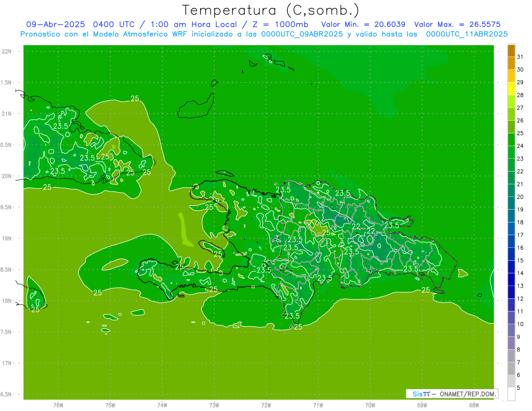Pick the dark blue legend swatch between 12 and 13

[x=511, y=293]
